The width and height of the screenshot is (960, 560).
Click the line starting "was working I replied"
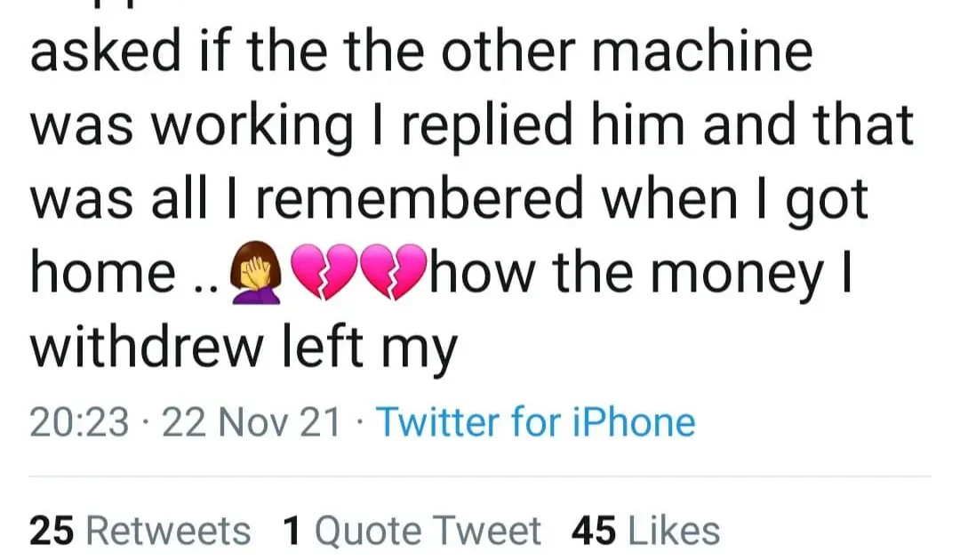(x=471, y=125)
